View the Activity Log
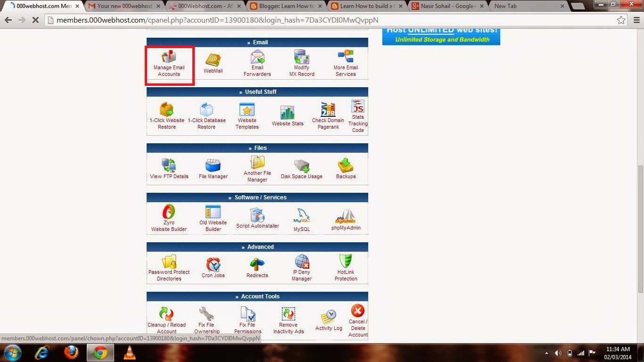 tap(329, 320)
